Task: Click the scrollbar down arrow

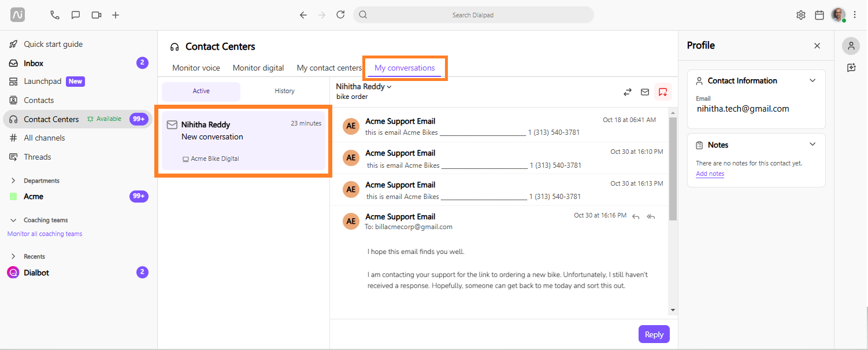Action: tap(673, 310)
